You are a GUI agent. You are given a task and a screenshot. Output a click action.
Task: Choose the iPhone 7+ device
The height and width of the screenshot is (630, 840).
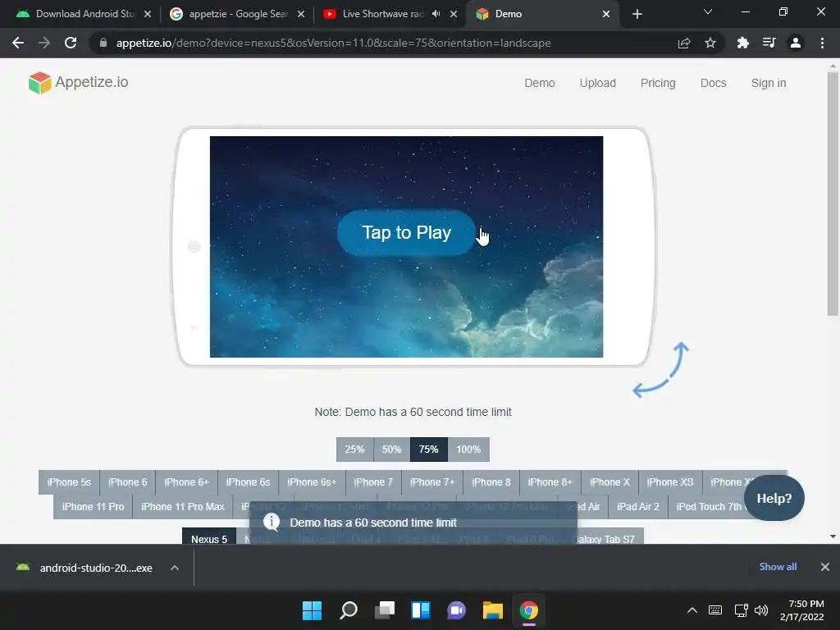[432, 482]
